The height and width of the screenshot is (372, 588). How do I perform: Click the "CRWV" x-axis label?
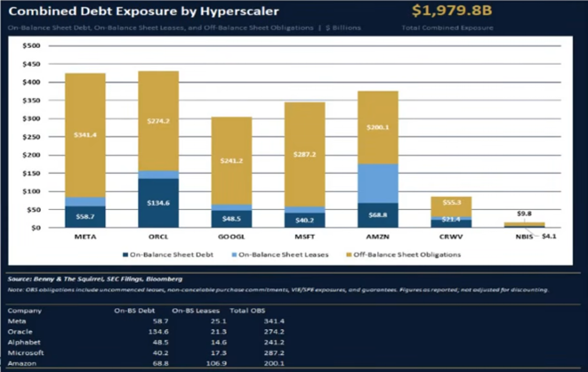coord(451,237)
